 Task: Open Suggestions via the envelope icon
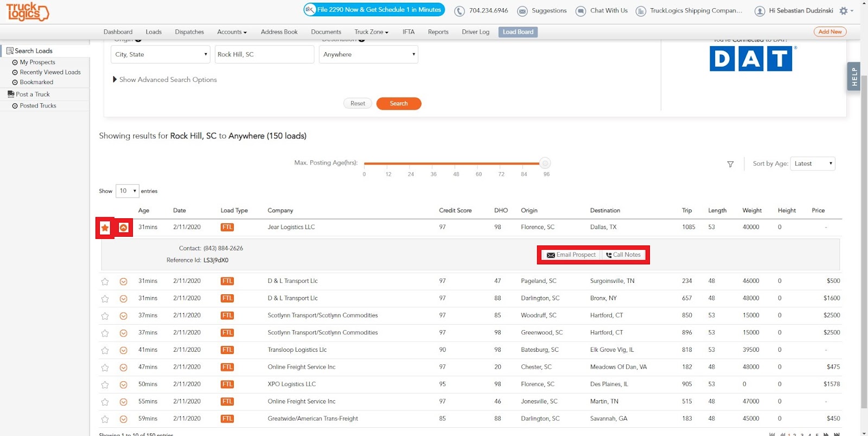[x=522, y=11]
